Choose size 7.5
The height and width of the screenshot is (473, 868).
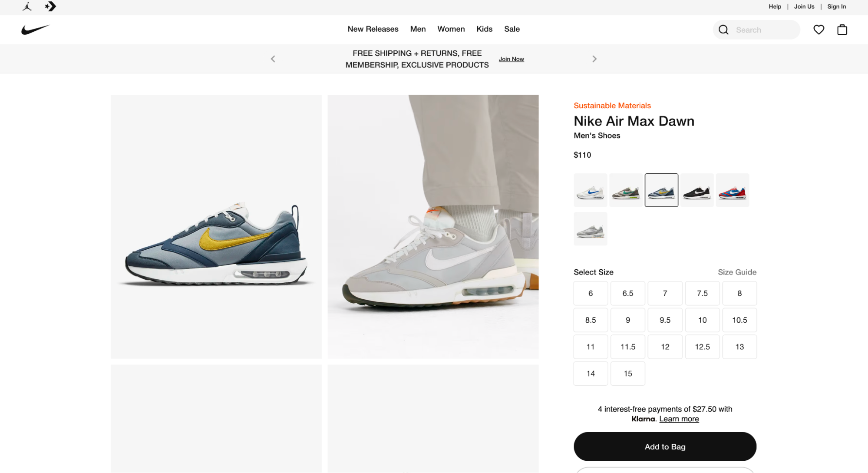[702, 294]
